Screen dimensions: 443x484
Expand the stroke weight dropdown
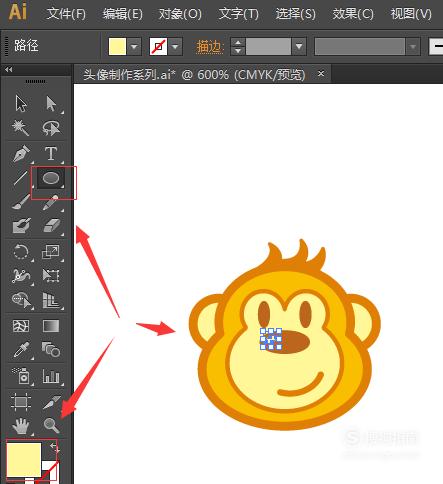pyautogui.click(x=299, y=46)
